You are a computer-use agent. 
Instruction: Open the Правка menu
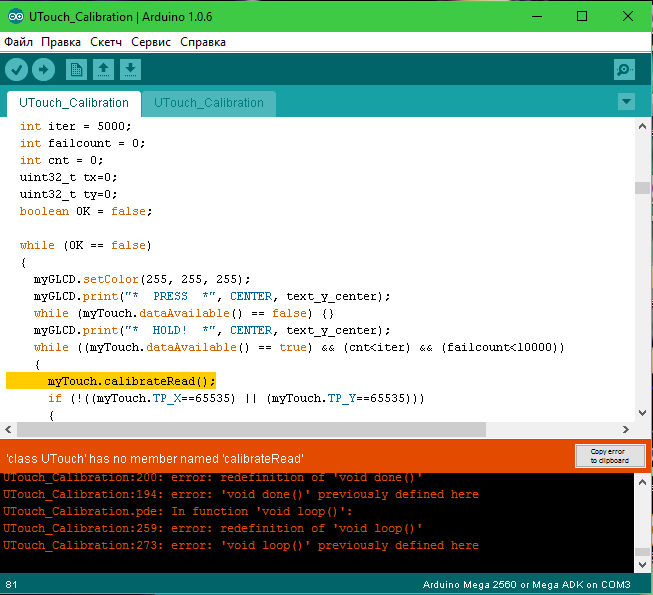pyautogui.click(x=61, y=42)
